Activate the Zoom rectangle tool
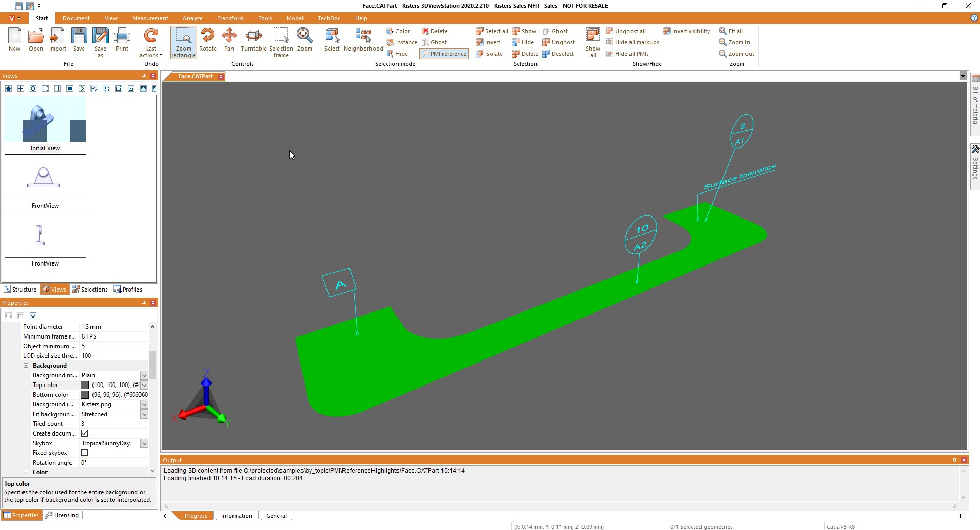Viewport: 980px width, 530px height. [x=183, y=43]
